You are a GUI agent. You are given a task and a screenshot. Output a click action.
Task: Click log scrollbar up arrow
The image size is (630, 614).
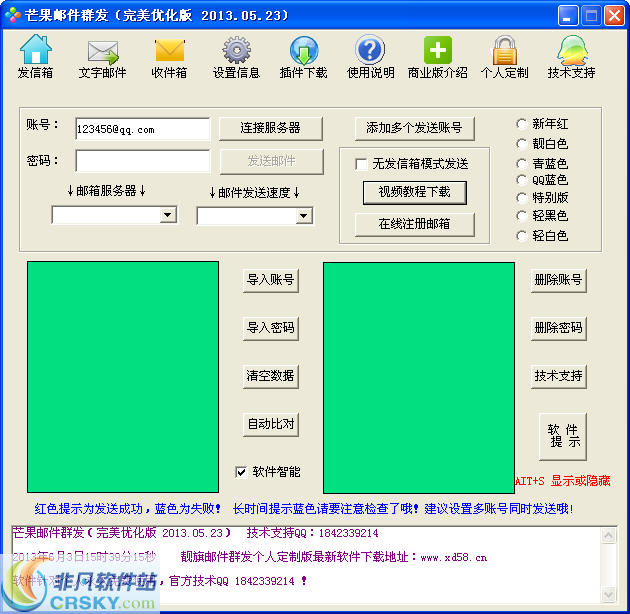click(x=609, y=536)
